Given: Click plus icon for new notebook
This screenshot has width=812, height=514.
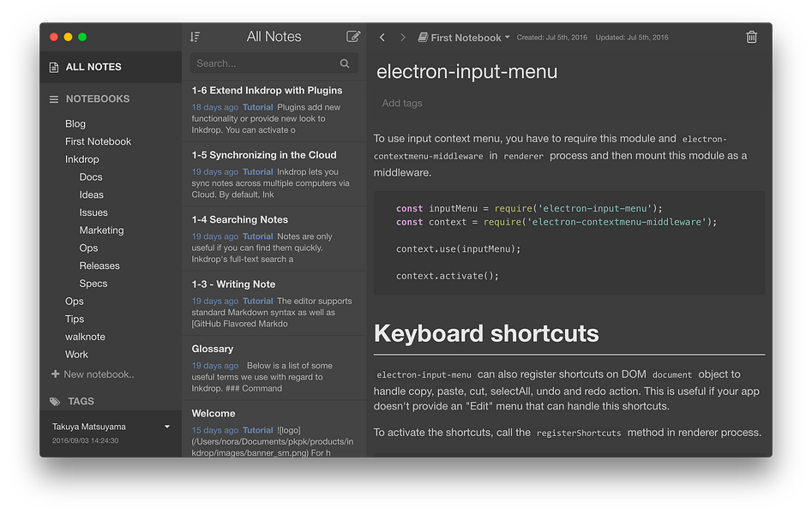Looking at the screenshot, I should click(56, 374).
